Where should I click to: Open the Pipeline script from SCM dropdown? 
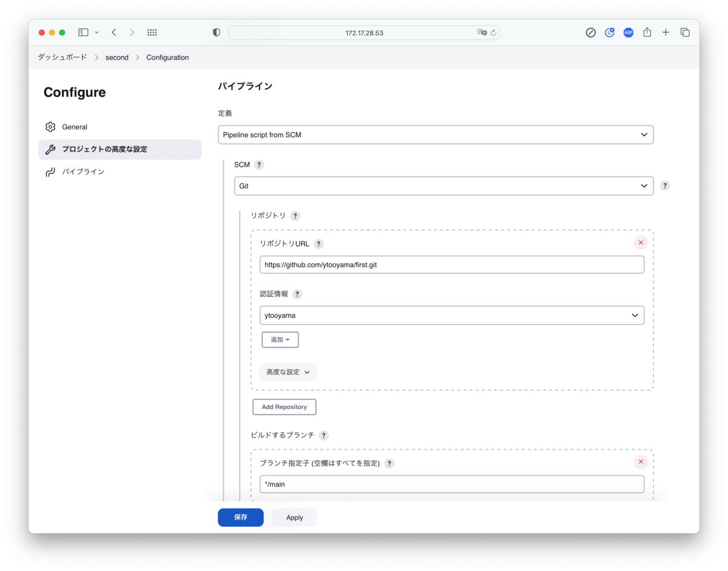point(436,135)
